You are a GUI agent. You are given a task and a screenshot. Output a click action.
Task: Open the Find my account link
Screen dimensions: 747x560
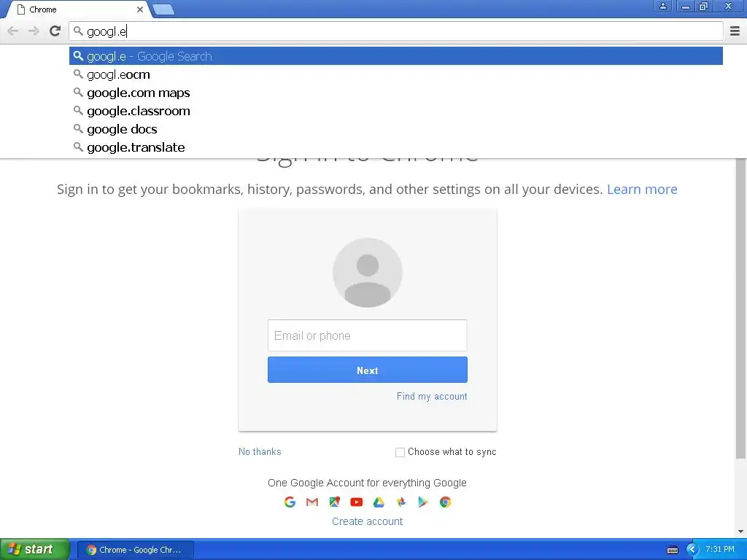click(432, 396)
